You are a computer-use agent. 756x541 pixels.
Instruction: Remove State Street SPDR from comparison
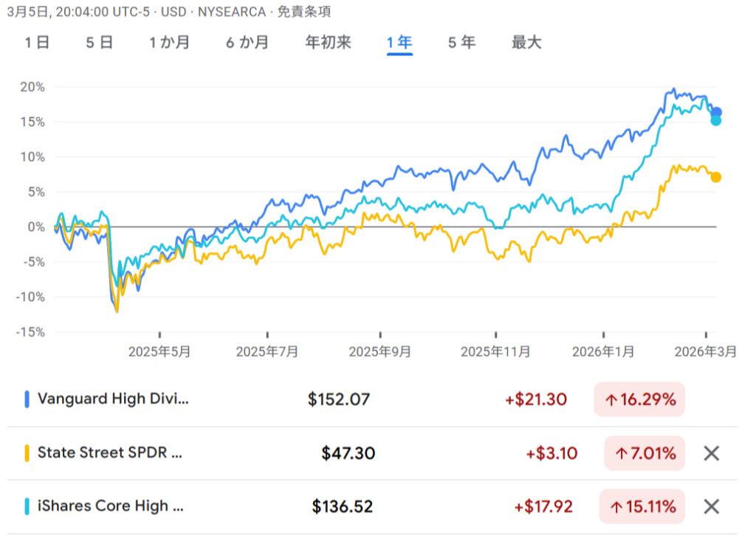tap(711, 453)
